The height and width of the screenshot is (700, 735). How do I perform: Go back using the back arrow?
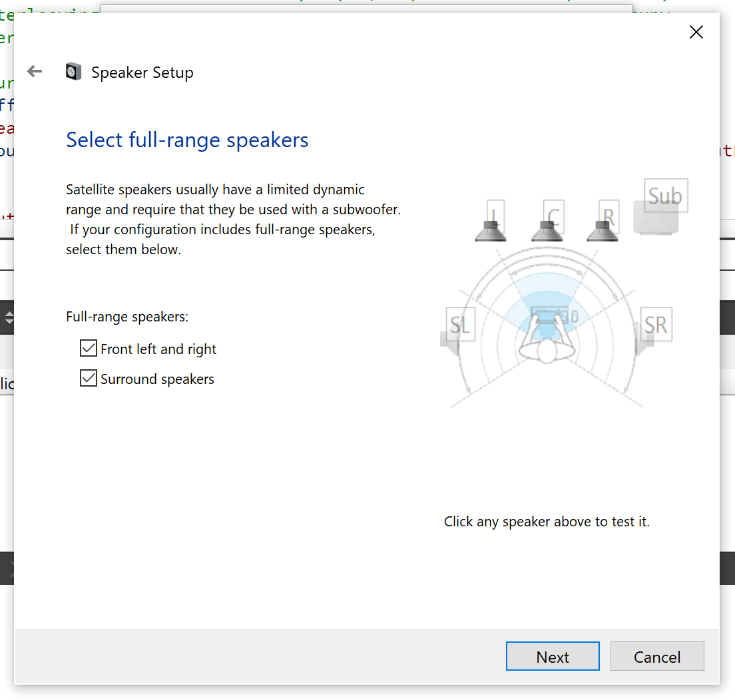point(34,71)
